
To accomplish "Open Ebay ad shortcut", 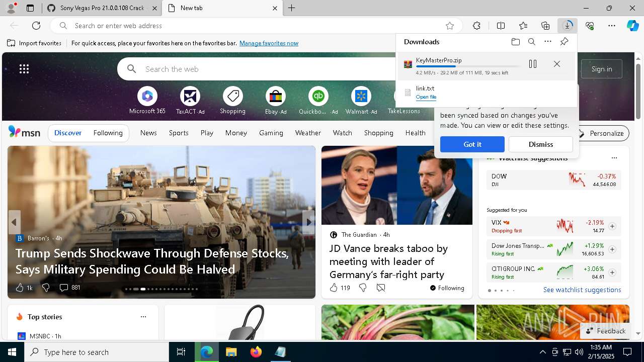I will [x=276, y=101].
